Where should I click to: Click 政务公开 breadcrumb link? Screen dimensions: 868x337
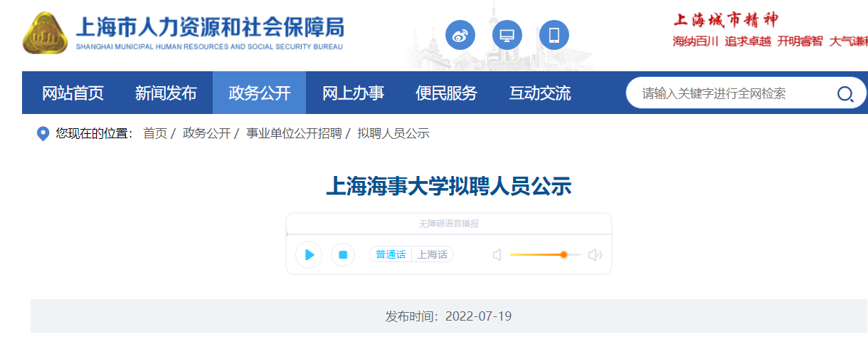click(206, 133)
